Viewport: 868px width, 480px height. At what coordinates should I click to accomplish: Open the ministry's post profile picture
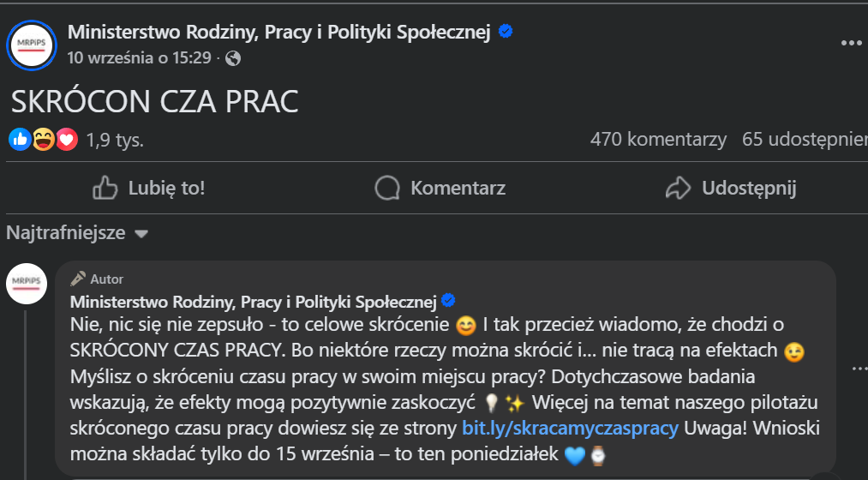click(x=32, y=44)
